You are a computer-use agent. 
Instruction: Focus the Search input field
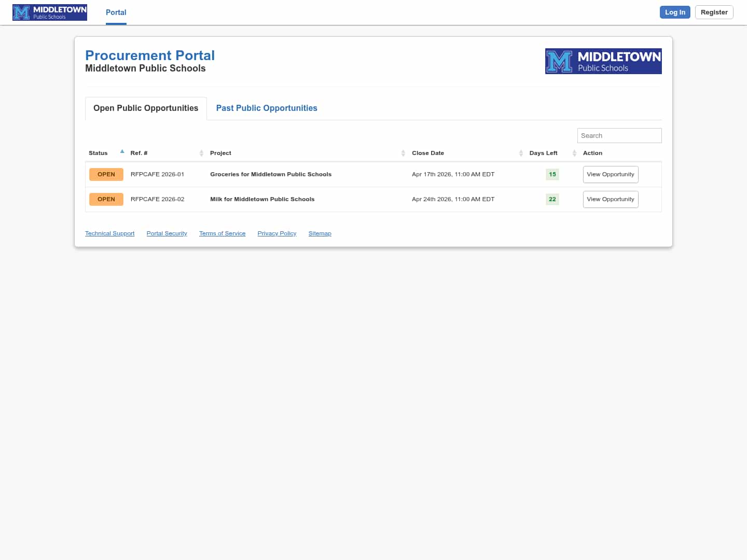tap(619, 135)
